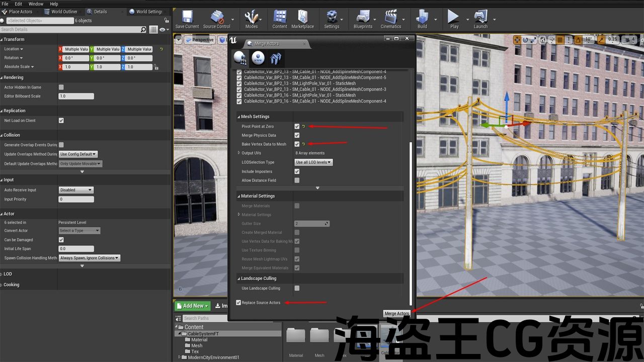
Task: Disable the Replace Source Actors checkbox
Action: 238,303
